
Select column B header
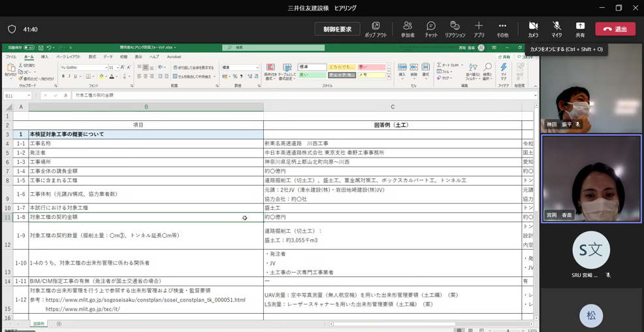[146, 107]
